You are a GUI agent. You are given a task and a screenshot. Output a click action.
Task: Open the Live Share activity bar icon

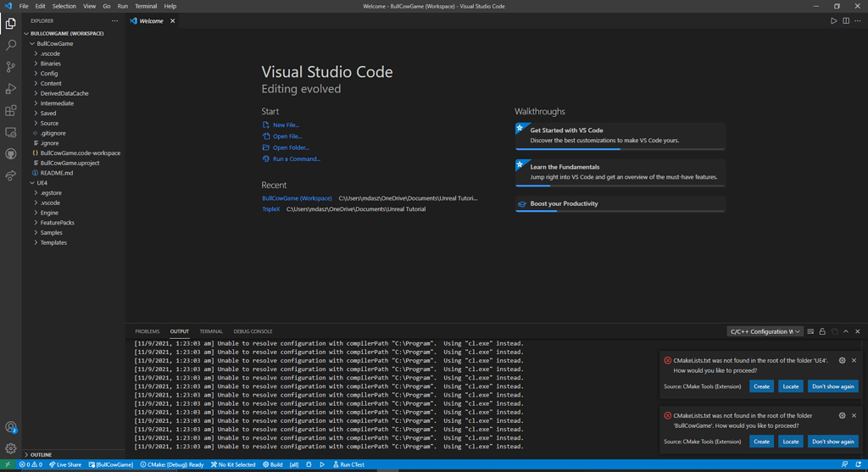(11, 175)
